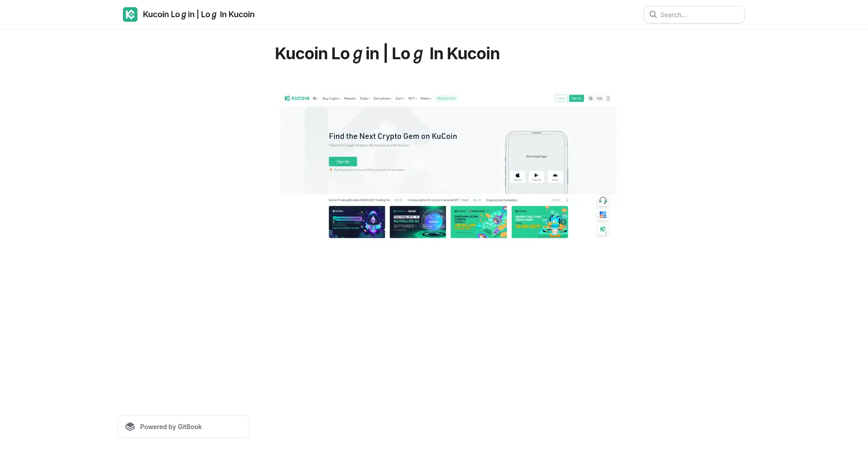Open the Margin Trial Fund Bonus Week banner
868x449 pixels.
pos(540,222)
